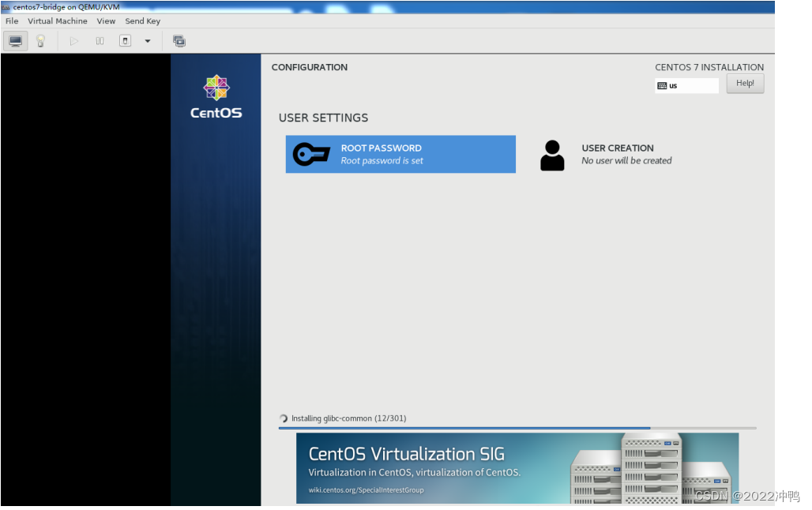Click the spinner icon beside installing status
The width and height of the screenshot is (812, 510).
(x=284, y=418)
